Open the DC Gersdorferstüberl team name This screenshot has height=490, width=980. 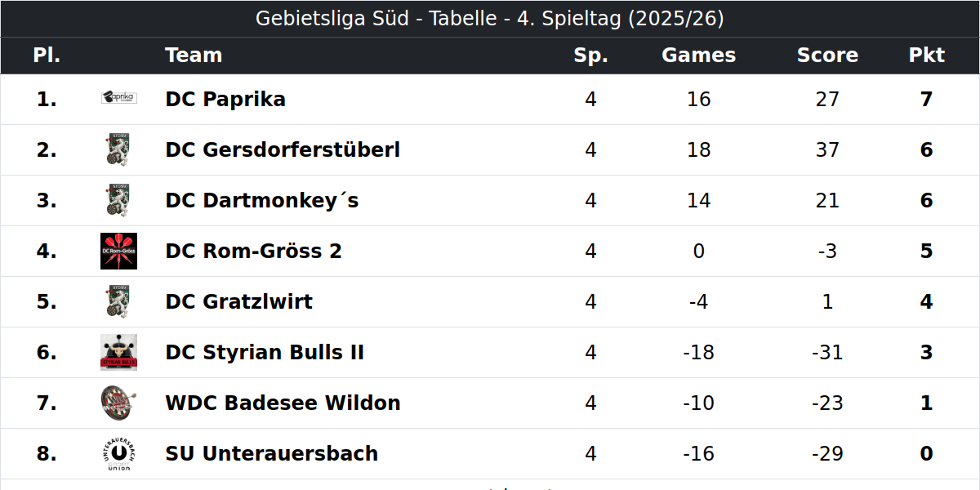tap(283, 150)
